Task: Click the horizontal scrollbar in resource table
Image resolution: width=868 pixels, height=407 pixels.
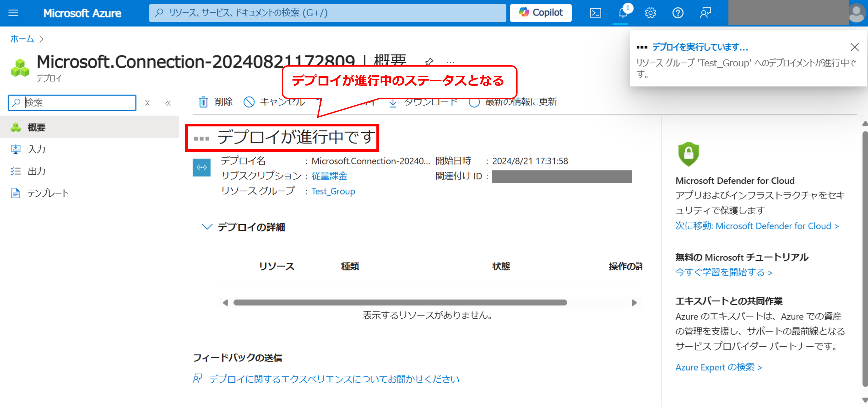Action: click(x=400, y=302)
